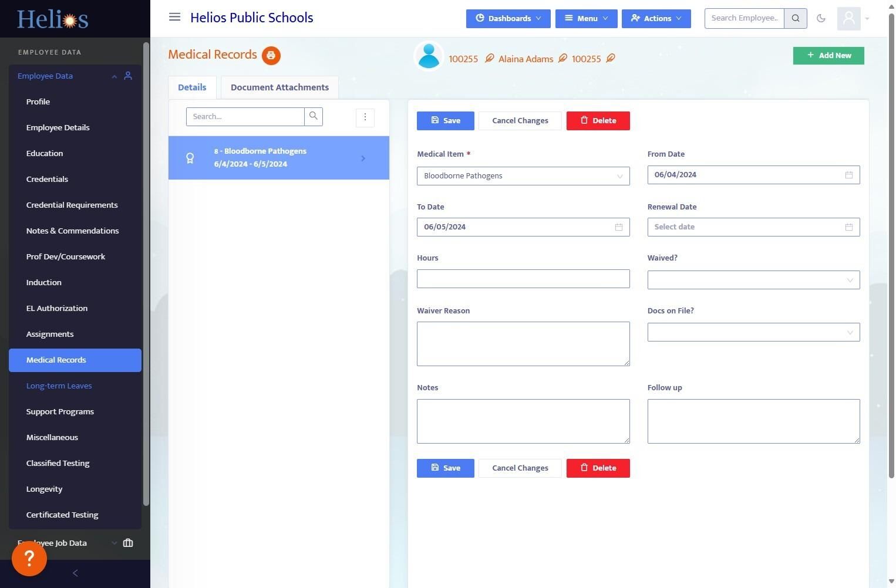Open the record list three-dot options
896x588 pixels.
(365, 117)
